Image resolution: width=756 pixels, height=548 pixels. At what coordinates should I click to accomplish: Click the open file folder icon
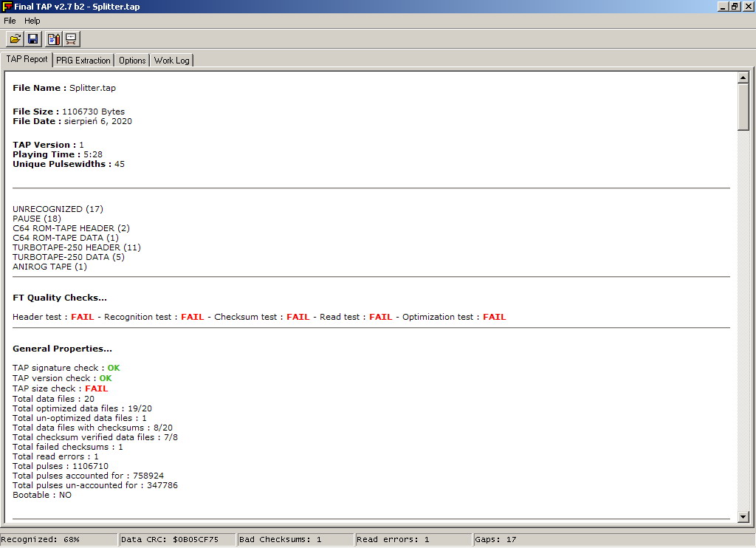(15, 38)
